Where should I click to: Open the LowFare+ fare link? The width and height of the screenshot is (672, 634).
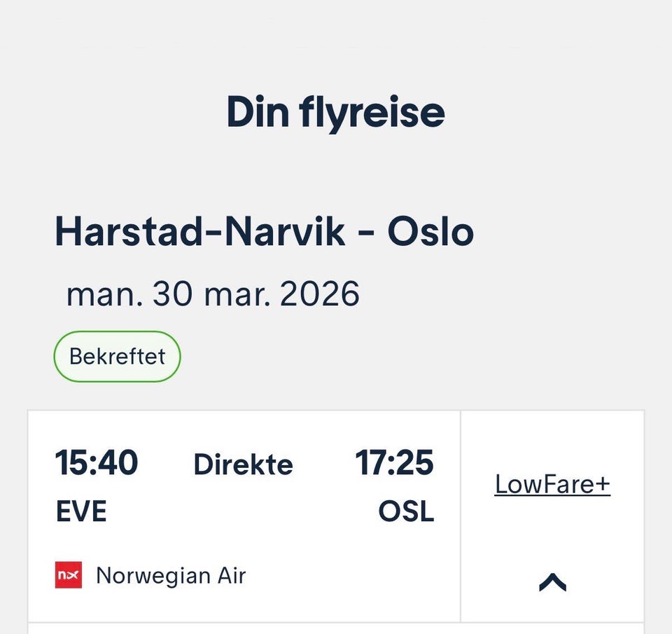(552, 484)
